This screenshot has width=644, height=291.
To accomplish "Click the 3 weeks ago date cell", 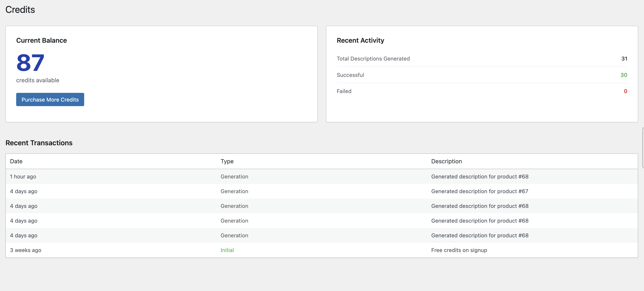I will 26,250.
